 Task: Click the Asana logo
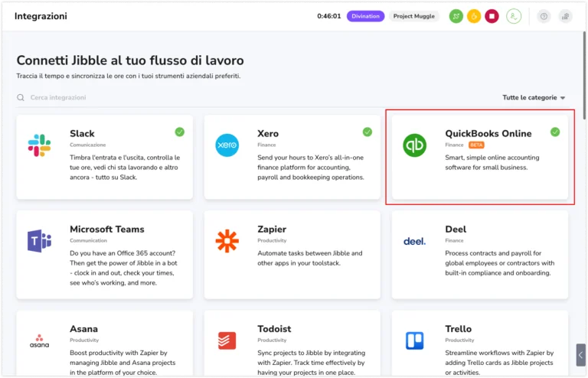pyautogui.click(x=39, y=341)
